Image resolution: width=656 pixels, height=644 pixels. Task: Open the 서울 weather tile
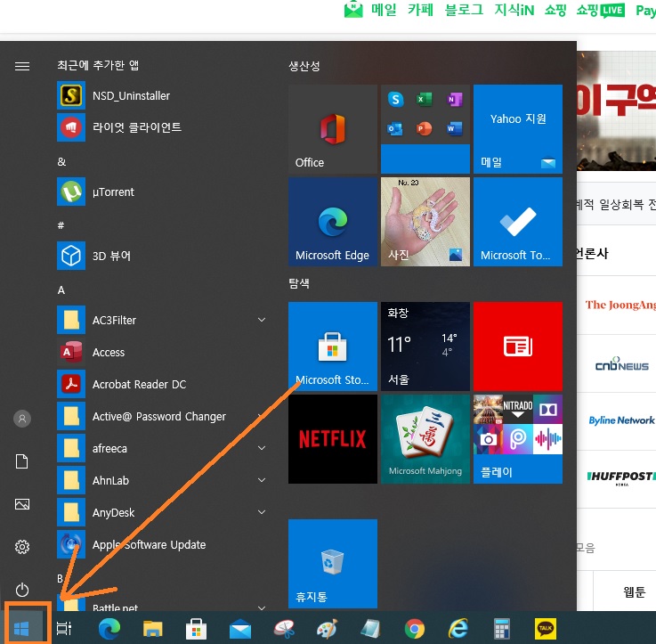tap(425, 346)
